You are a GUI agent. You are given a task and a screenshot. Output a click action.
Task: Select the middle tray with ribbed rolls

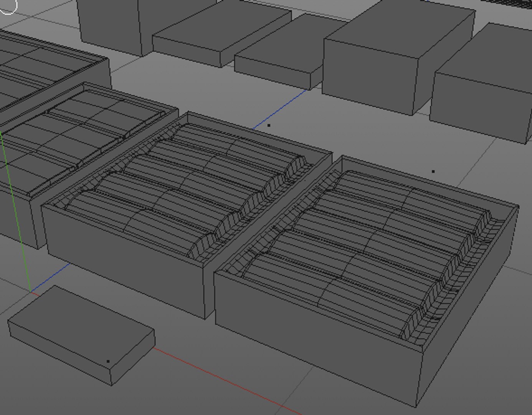click(187, 215)
